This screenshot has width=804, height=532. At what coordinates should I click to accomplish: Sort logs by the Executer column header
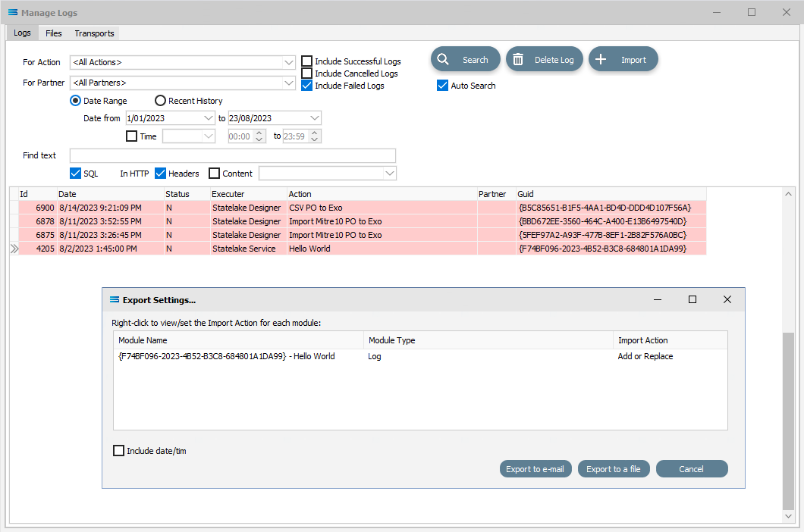pyautogui.click(x=249, y=194)
